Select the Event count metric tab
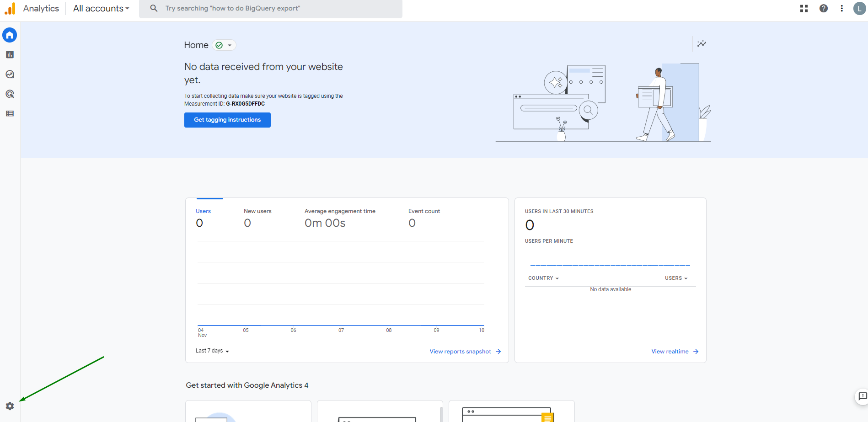 [x=424, y=218]
